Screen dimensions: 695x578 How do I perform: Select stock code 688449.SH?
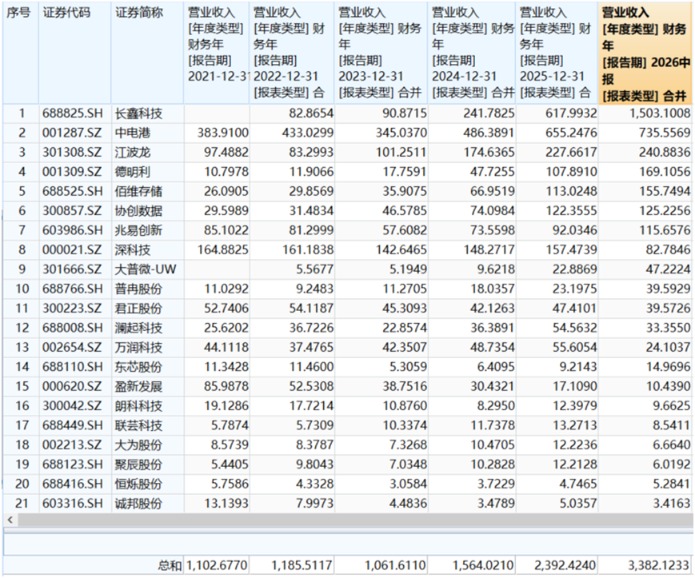(x=72, y=426)
